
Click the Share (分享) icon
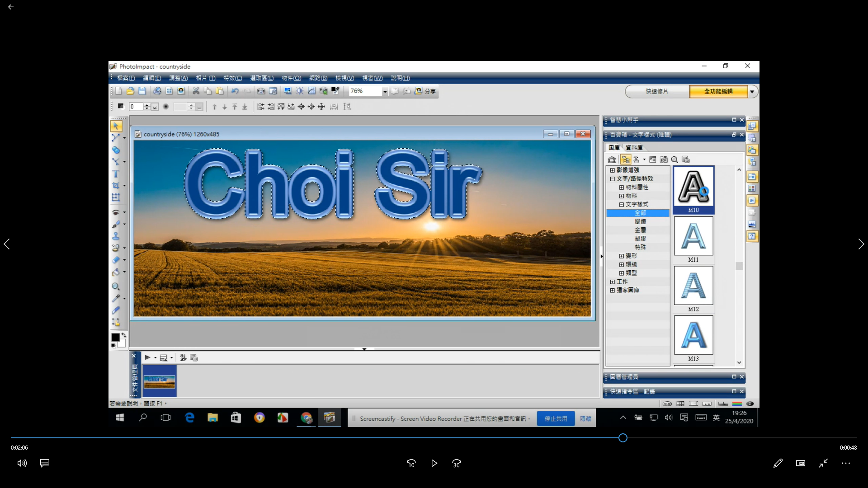pyautogui.click(x=425, y=91)
